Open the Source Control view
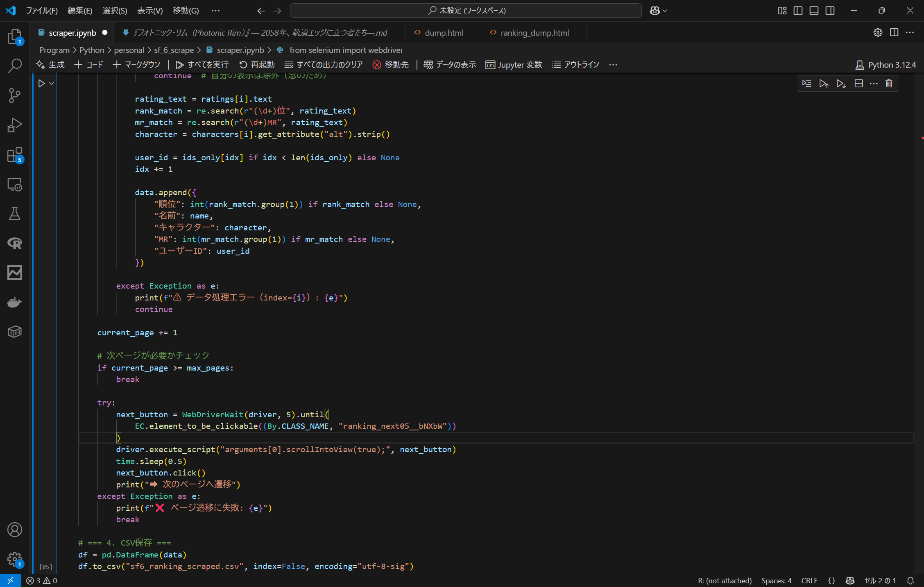The height and width of the screenshot is (587, 924). [15, 96]
